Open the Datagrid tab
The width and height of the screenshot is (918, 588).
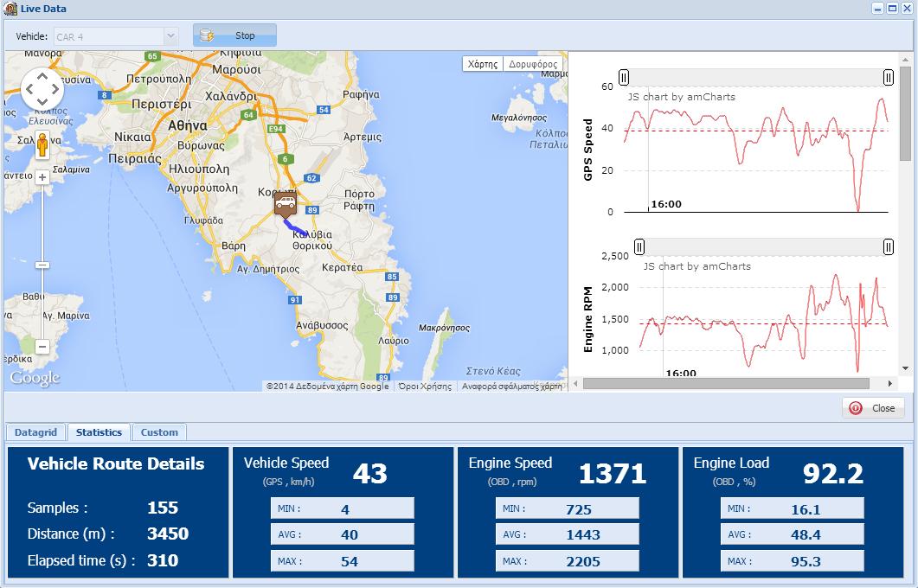[x=35, y=432]
